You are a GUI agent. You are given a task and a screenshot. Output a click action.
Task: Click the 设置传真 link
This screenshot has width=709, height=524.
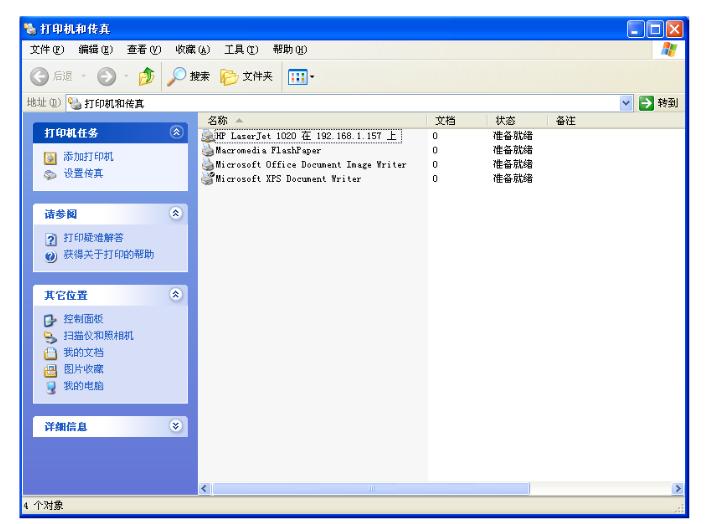pos(83,174)
